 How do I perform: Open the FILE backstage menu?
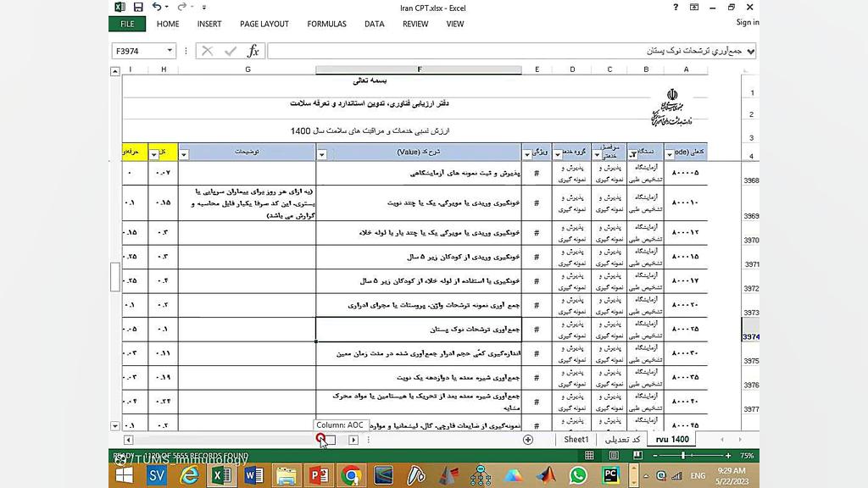(127, 25)
